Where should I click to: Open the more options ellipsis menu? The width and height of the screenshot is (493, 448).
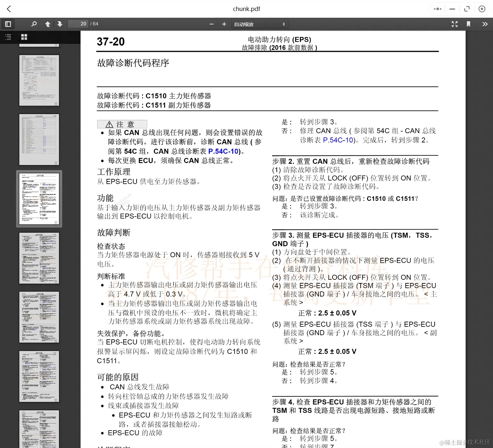(437, 9)
